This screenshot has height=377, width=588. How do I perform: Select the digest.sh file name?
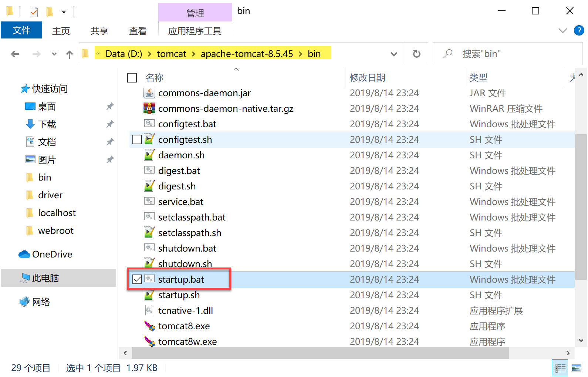[x=177, y=186]
